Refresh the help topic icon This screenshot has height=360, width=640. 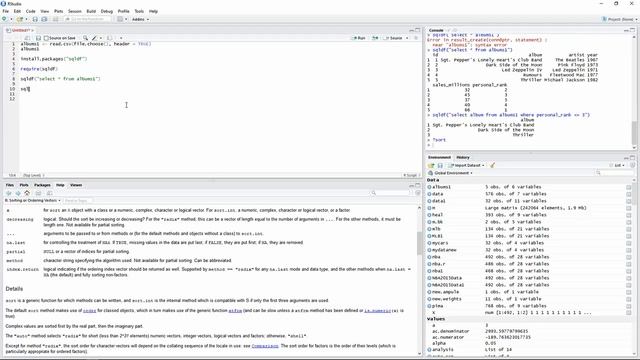418,193
